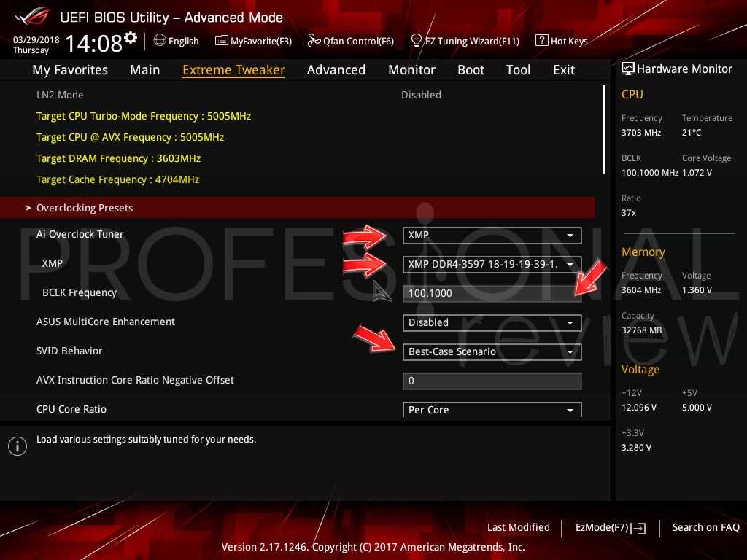Click the globe language icon
Viewport: 747px width, 560px height.
point(160,40)
